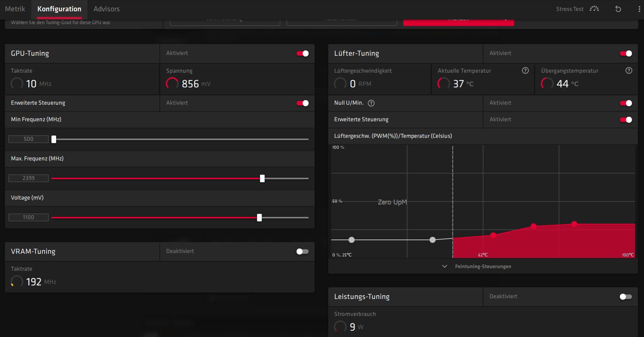The image size is (644, 337).
Task: Toggle GPU Erweiterte Steuerung switch
Action: point(303,103)
